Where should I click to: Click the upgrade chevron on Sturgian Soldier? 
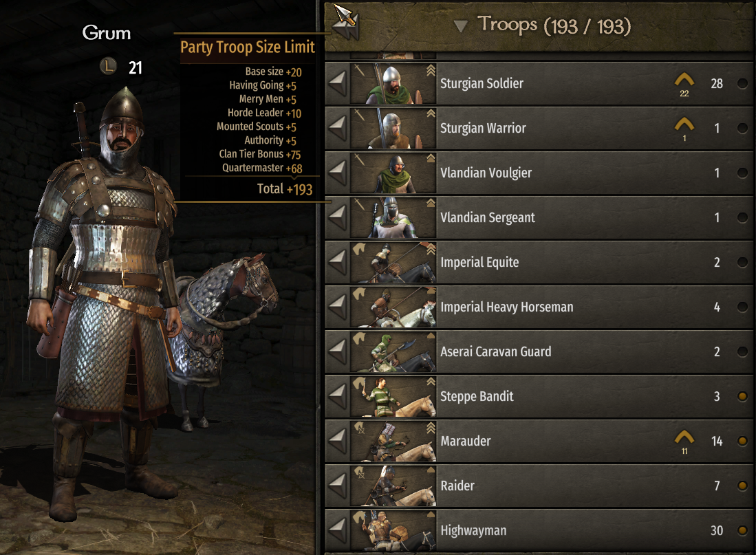684,80
